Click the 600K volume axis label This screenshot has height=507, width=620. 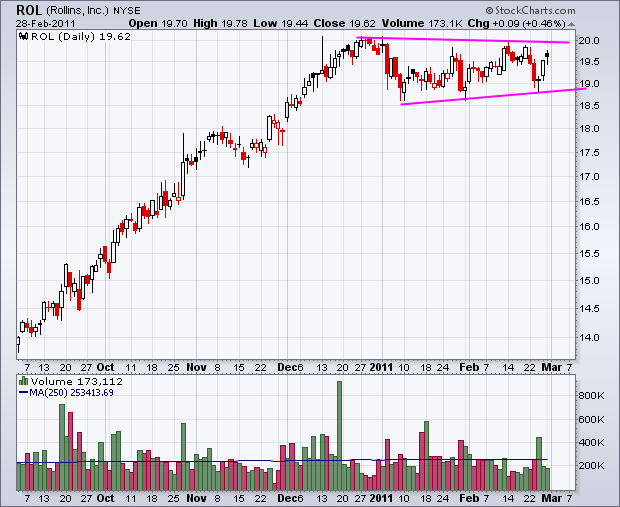pyautogui.click(x=592, y=419)
